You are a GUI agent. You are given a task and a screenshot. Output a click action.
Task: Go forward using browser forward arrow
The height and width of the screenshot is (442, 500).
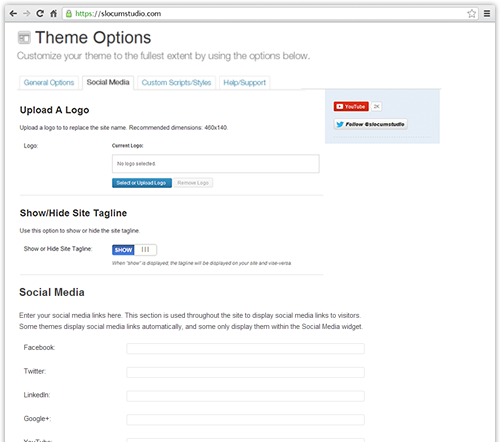coord(27,14)
